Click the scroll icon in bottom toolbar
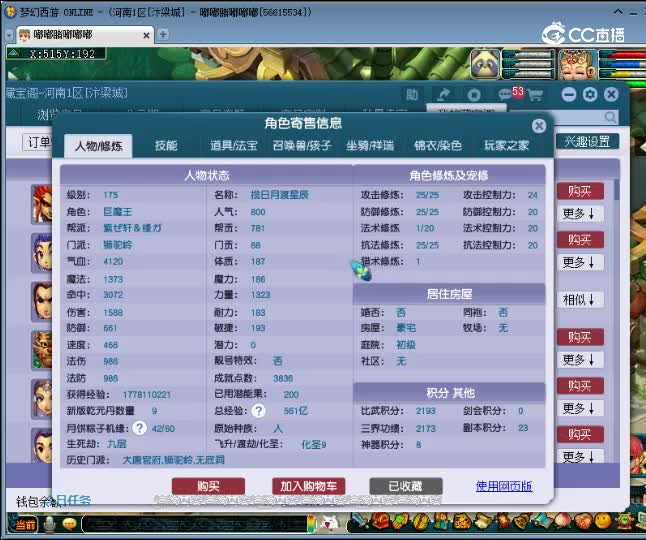646x540 pixels. point(482,522)
